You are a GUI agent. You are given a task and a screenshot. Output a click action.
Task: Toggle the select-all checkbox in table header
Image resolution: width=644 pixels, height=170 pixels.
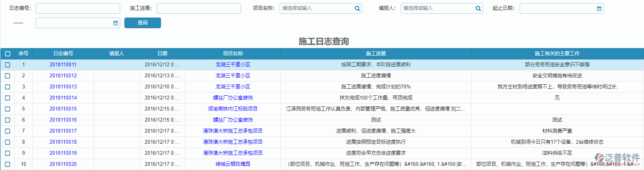point(8,54)
